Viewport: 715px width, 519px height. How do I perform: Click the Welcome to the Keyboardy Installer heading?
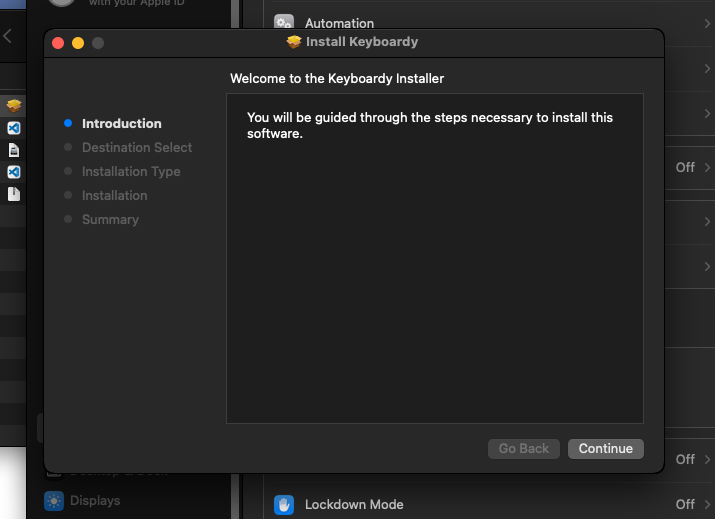(337, 78)
